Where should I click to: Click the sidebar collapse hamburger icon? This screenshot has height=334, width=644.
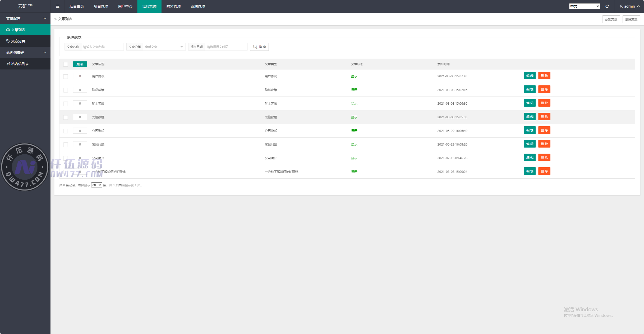point(58,6)
